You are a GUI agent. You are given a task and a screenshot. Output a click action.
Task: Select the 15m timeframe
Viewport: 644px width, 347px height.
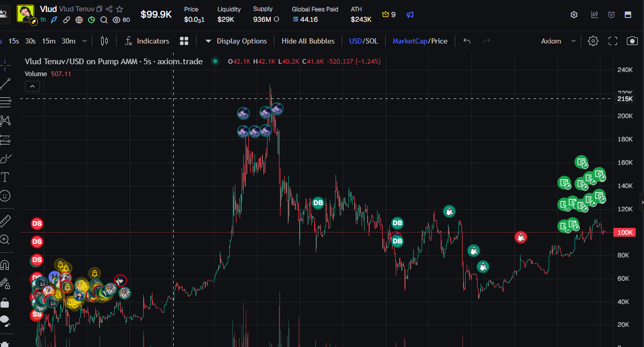point(49,41)
